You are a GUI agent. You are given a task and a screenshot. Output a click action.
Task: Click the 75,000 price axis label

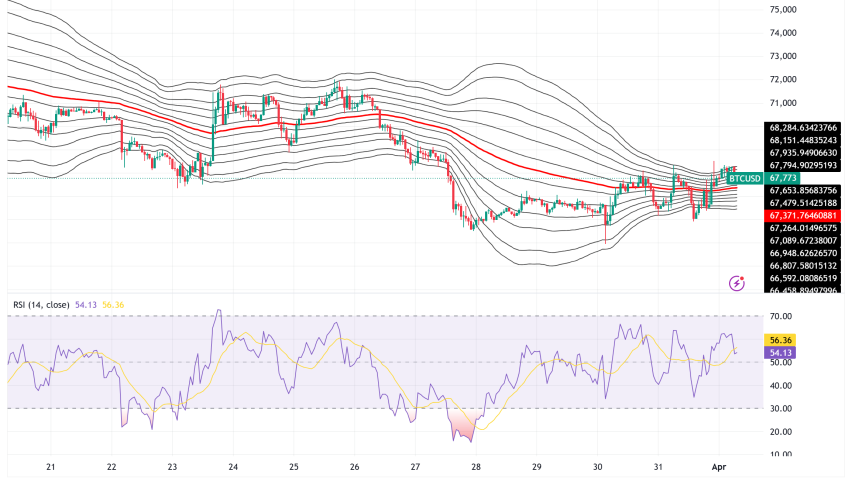782,10
